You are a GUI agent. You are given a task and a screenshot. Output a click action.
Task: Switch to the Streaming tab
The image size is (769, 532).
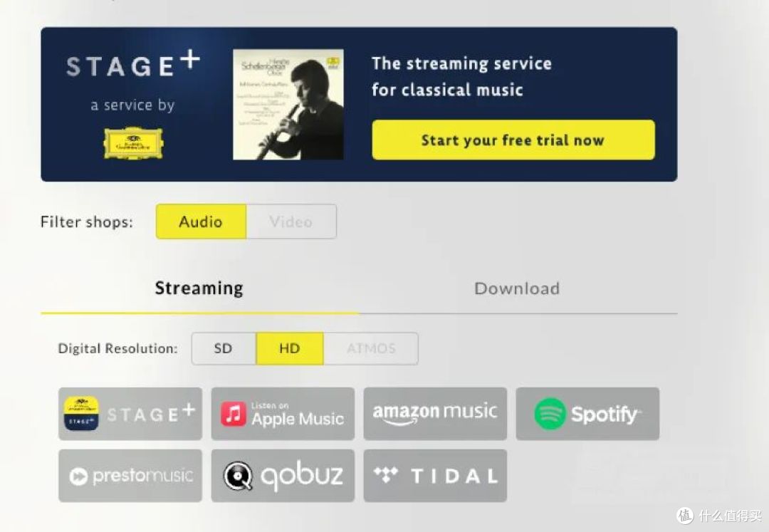click(199, 288)
